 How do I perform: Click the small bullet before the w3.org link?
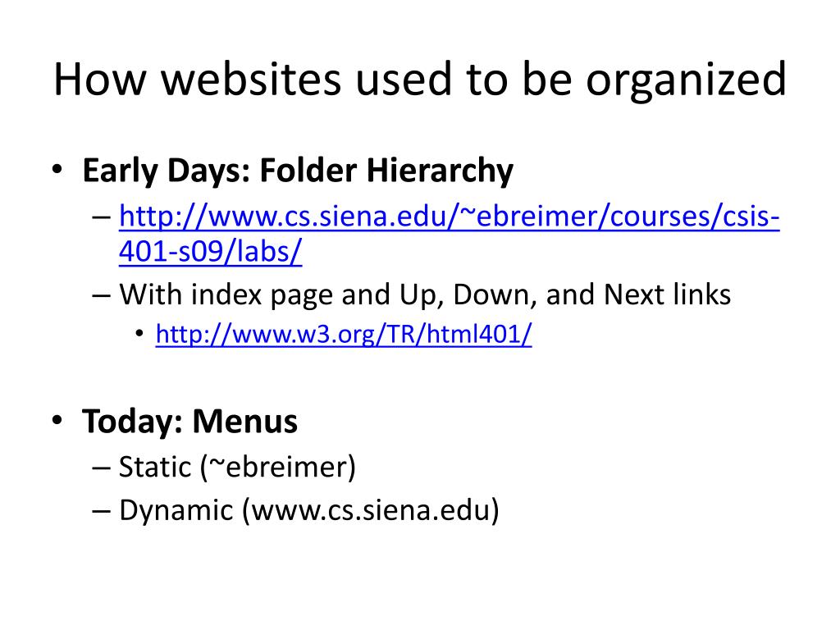139,335
